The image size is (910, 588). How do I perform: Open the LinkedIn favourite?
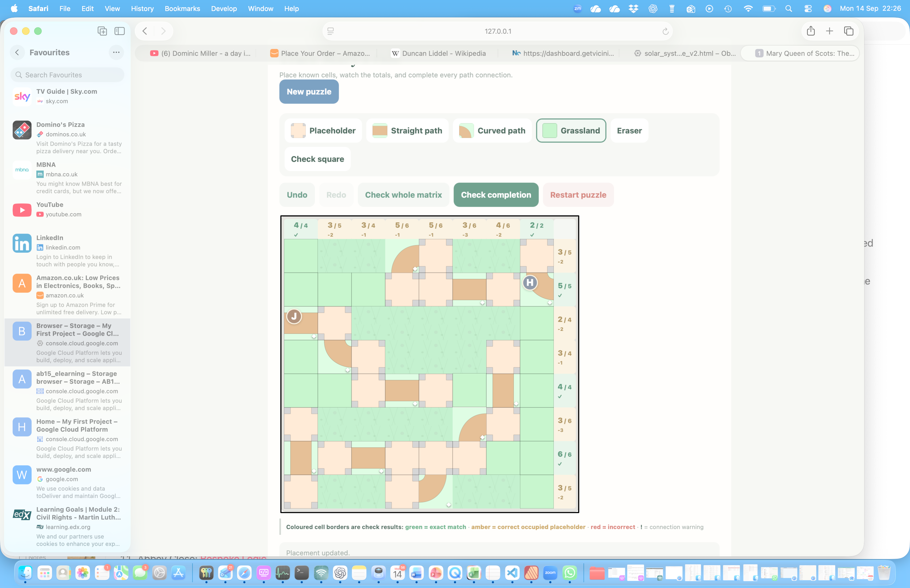coord(67,251)
